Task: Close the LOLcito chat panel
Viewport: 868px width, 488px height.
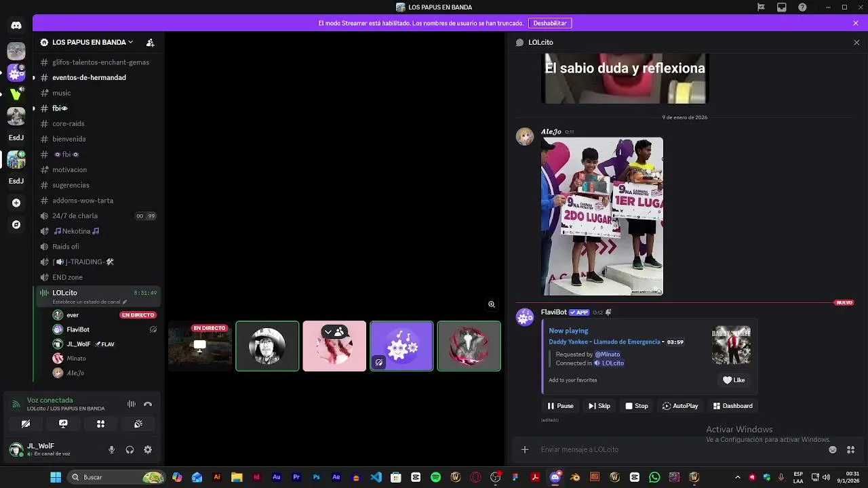Action: [856, 42]
